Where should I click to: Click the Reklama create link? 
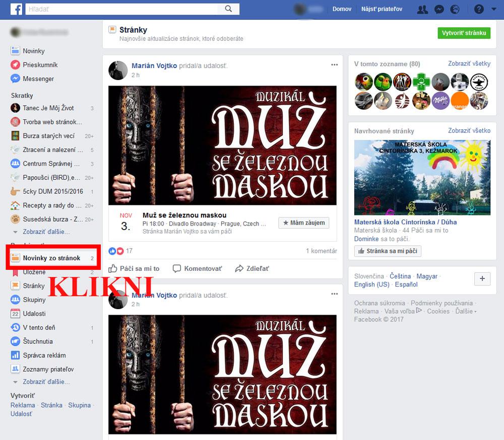pos(23,405)
